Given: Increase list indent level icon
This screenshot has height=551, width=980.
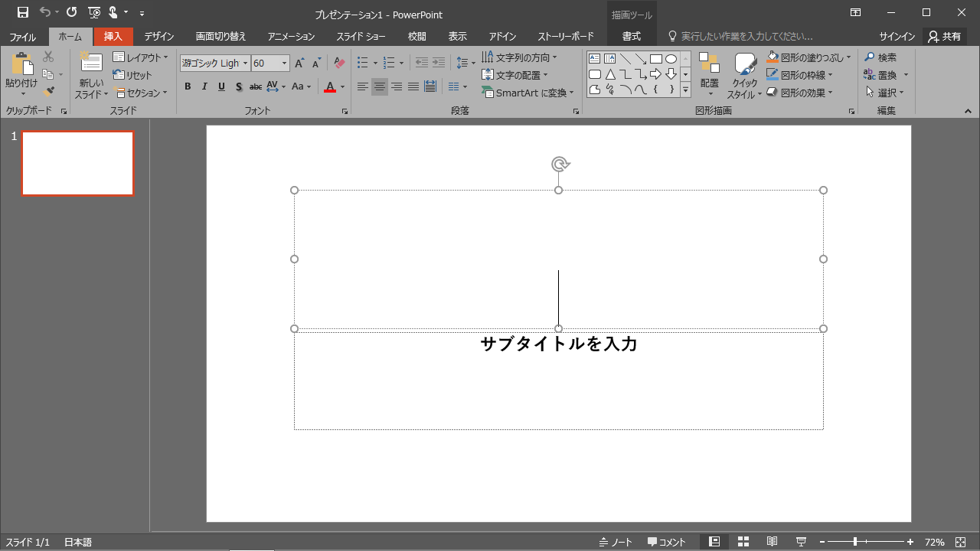Looking at the screenshot, I should [x=439, y=64].
